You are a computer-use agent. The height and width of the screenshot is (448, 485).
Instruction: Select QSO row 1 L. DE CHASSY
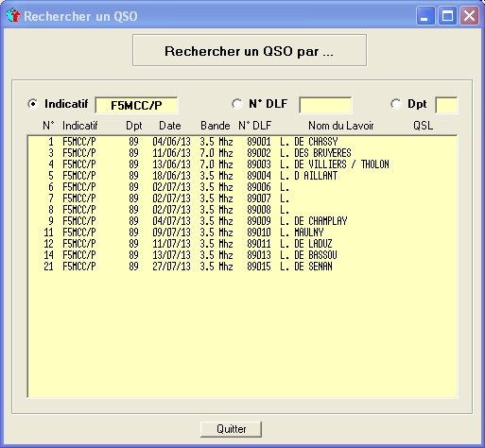(x=242, y=142)
